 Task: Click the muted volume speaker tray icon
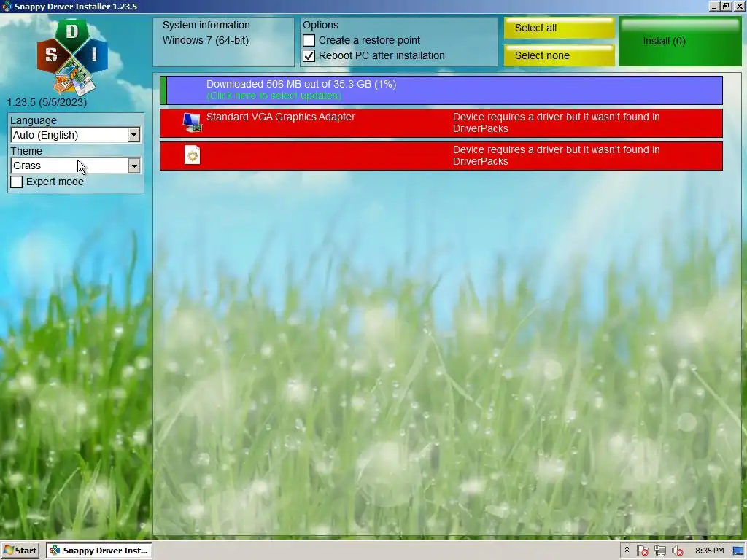tap(678, 551)
